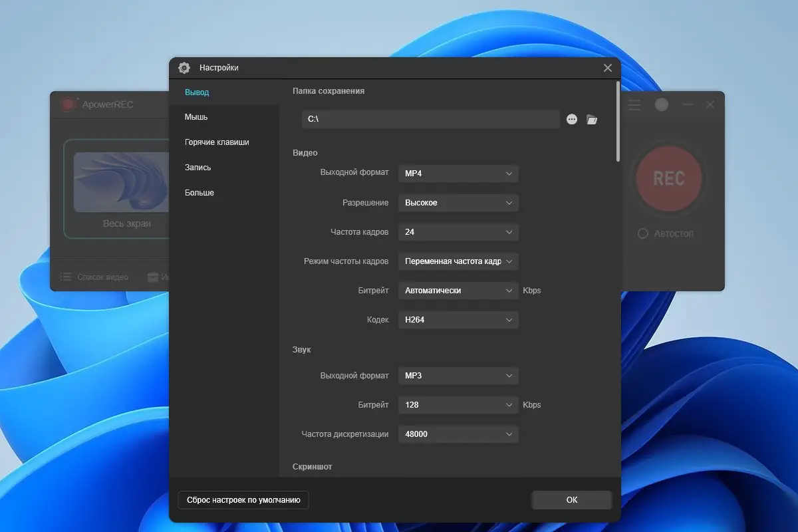Click the C:\ save folder path field
798x532 pixels.
[430, 120]
